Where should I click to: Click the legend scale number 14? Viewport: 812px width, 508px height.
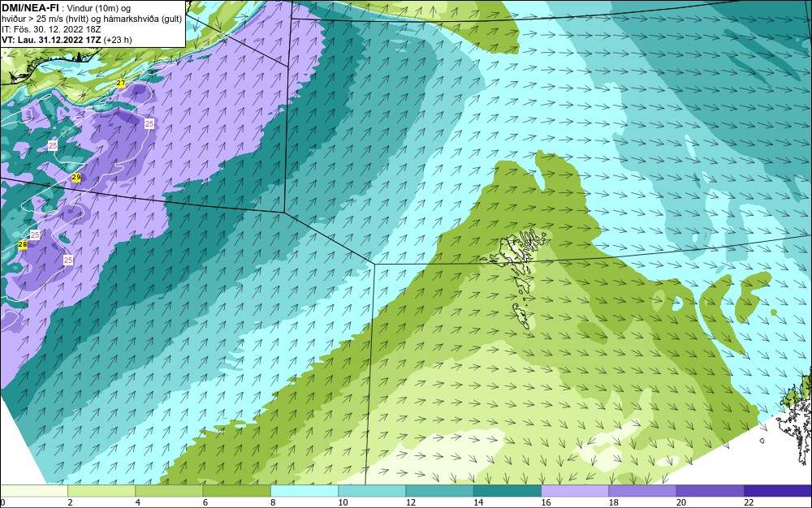[478, 502]
